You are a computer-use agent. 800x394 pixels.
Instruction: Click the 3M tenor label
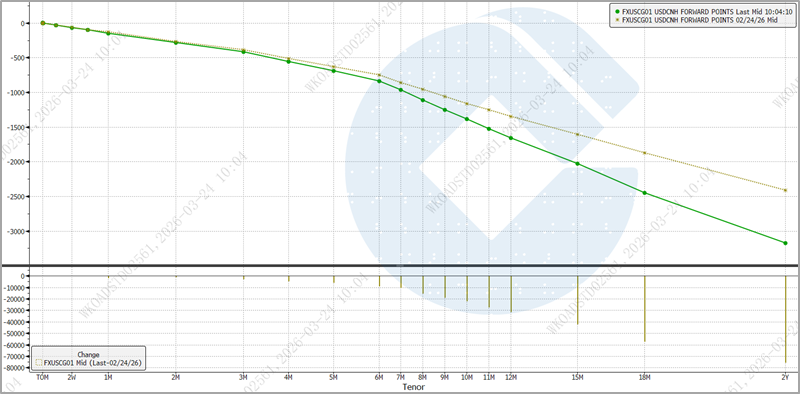click(x=243, y=378)
